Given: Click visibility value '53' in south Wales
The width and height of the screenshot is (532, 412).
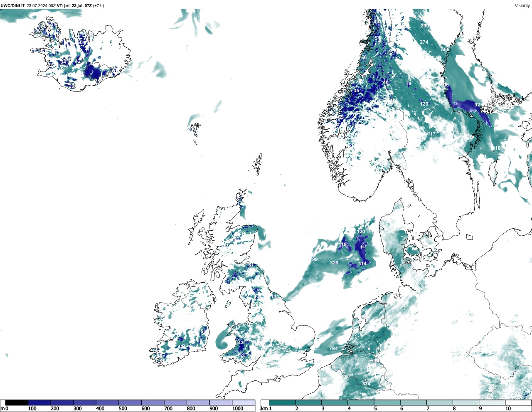Looking at the screenshot, I should [243, 355].
